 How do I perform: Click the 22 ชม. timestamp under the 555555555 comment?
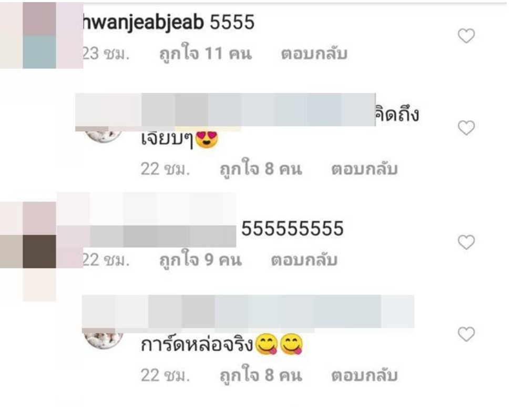click(106, 260)
